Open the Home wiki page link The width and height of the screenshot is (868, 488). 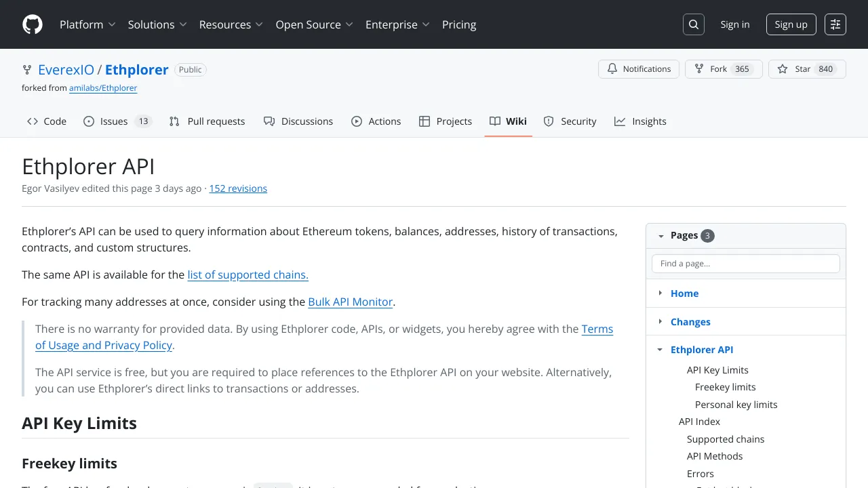pos(684,293)
